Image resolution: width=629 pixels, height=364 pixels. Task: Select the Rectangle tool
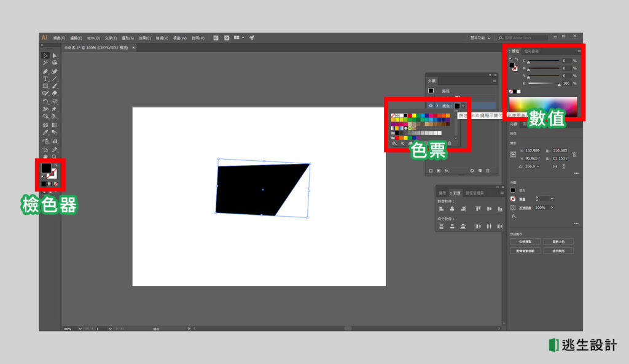click(x=44, y=87)
